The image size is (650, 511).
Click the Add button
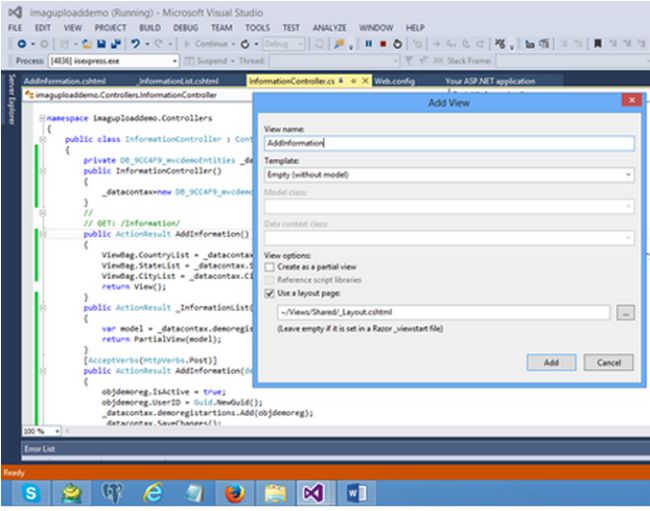551,362
